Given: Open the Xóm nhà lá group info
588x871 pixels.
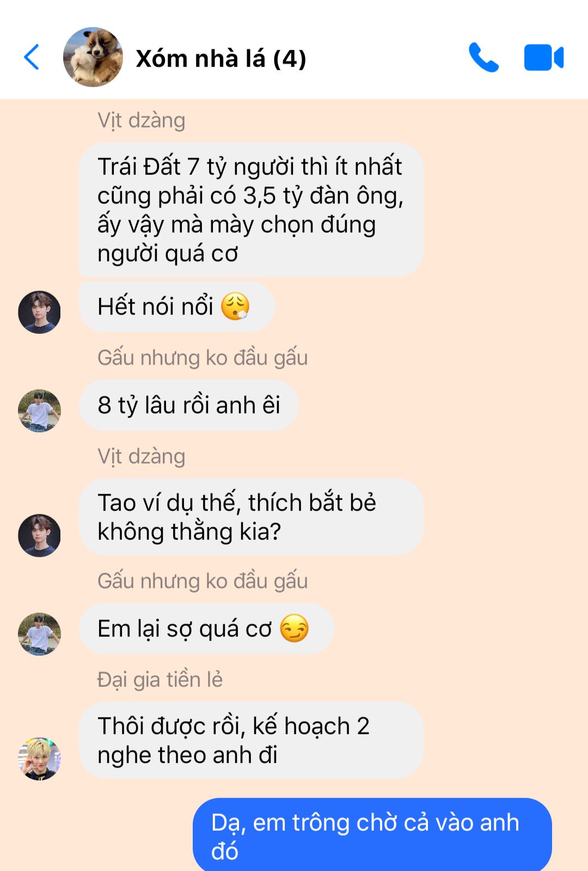Looking at the screenshot, I should point(221,58).
